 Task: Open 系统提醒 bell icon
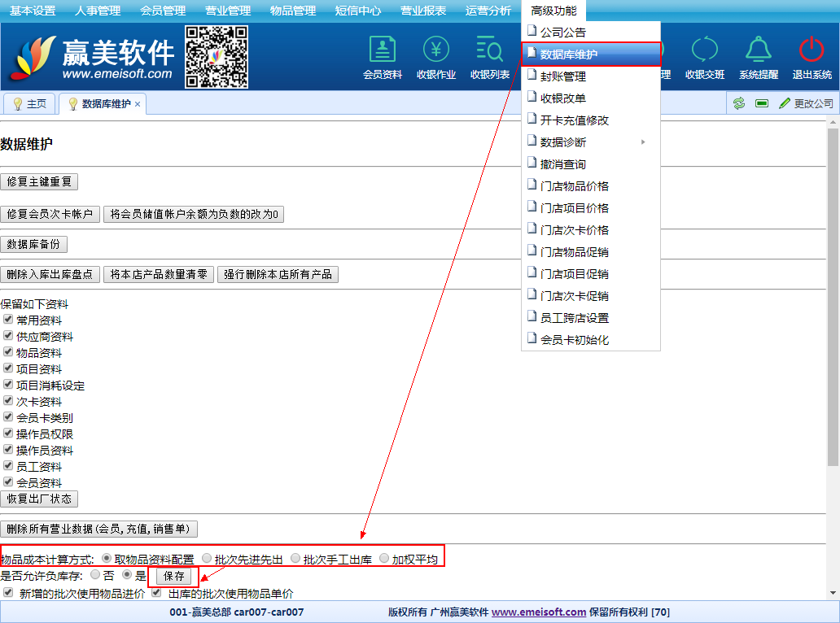(x=758, y=50)
